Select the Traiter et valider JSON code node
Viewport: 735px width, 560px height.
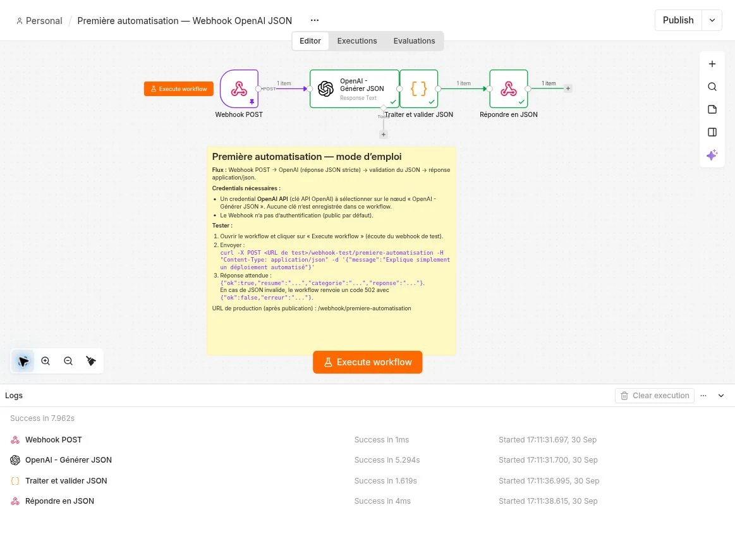click(418, 88)
